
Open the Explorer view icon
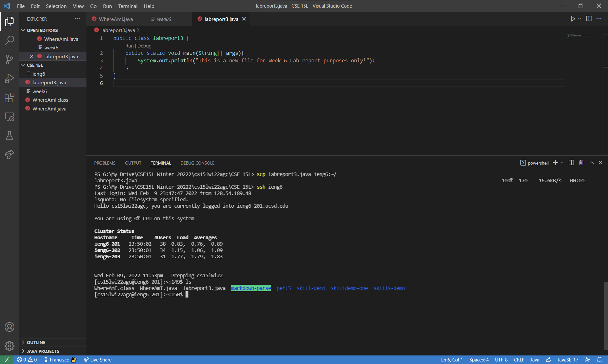tap(9, 22)
